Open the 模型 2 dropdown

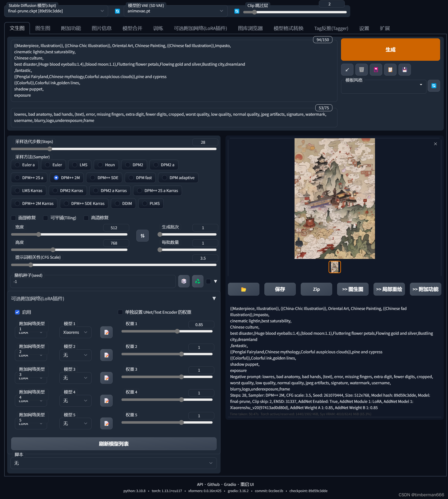[x=75, y=355]
